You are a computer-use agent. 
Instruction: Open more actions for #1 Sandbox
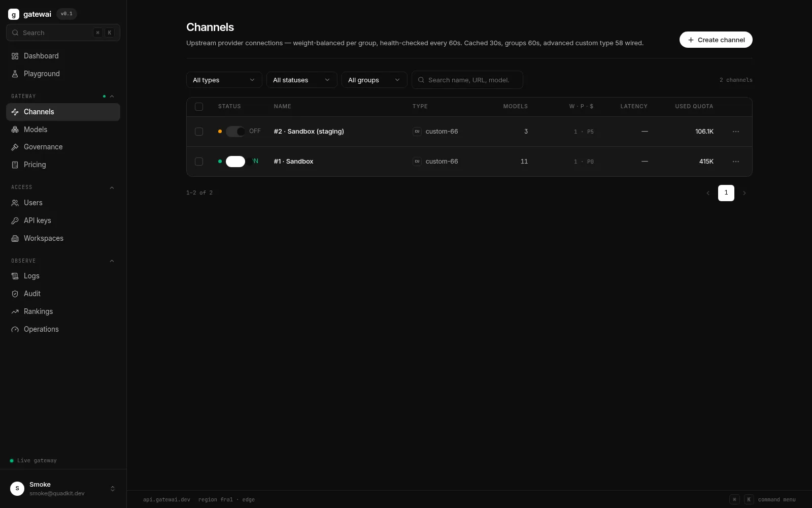[736, 162]
